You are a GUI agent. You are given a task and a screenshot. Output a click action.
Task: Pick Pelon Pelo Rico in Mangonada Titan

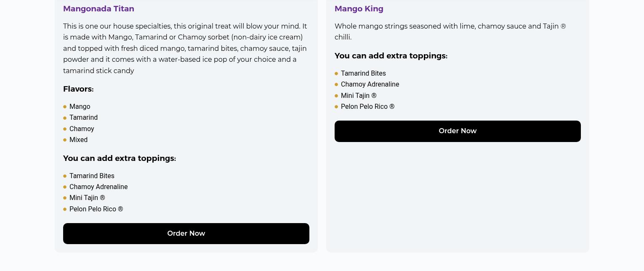96,209
